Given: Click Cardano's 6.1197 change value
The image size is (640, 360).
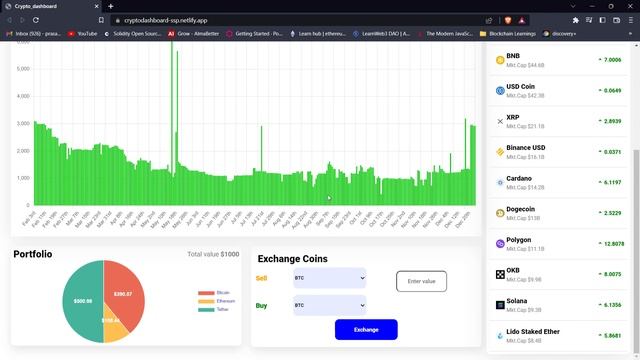Looking at the screenshot, I should (x=612, y=182).
